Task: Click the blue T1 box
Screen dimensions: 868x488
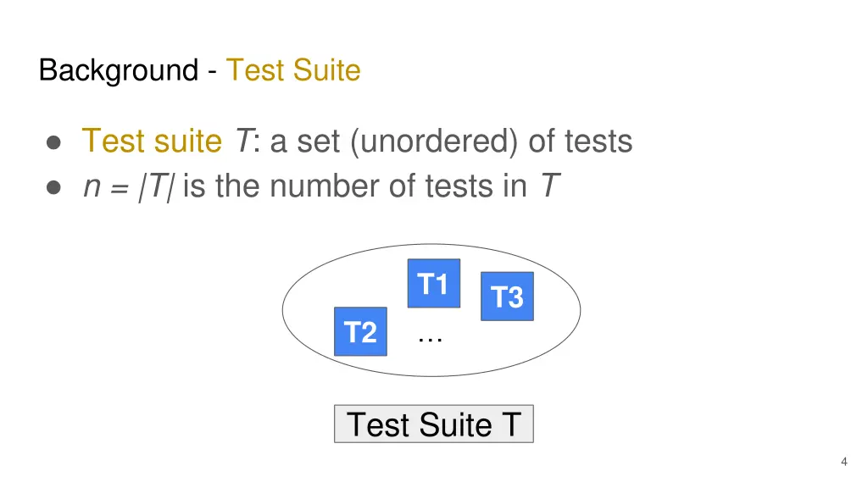Action: [433, 283]
